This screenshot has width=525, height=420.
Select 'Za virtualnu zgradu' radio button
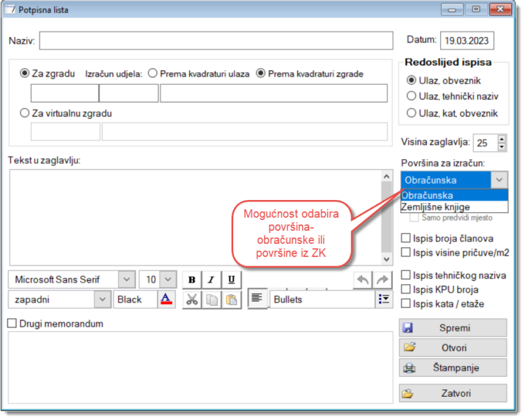(25, 113)
